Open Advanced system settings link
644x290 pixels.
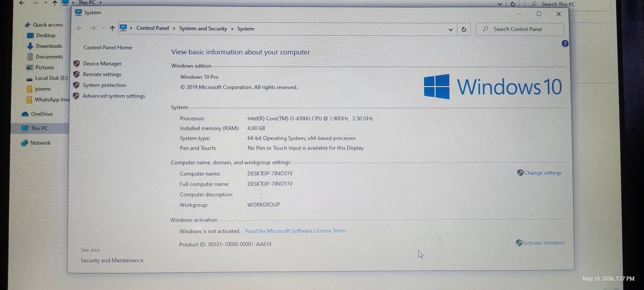(x=114, y=96)
